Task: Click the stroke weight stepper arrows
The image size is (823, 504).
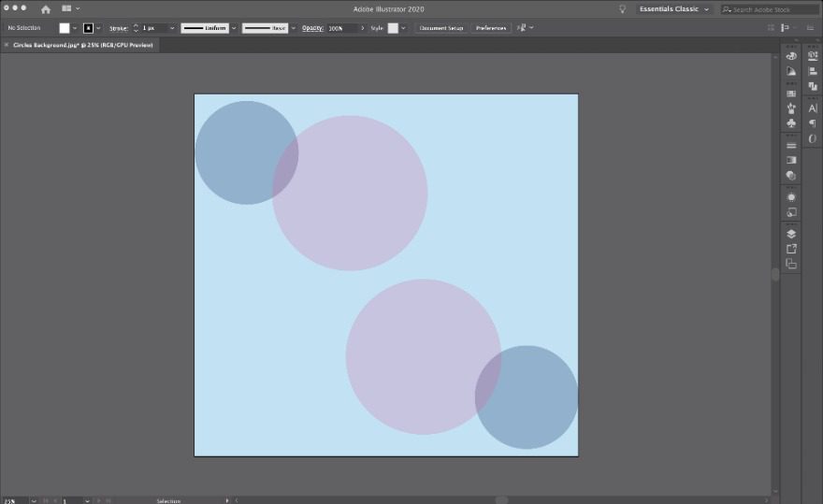Action: [136, 28]
